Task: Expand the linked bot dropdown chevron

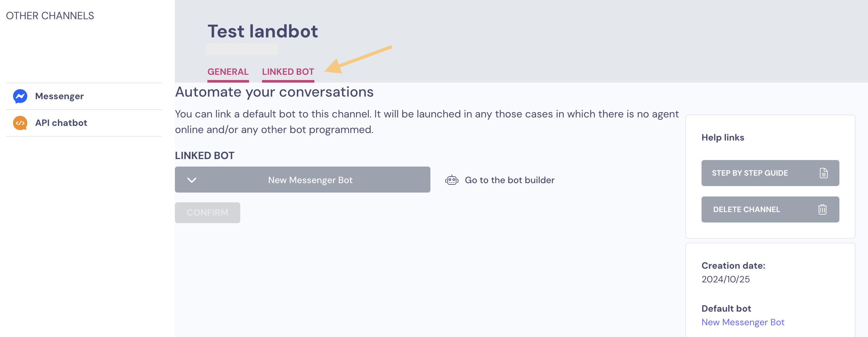Action: click(x=192, y=180)
